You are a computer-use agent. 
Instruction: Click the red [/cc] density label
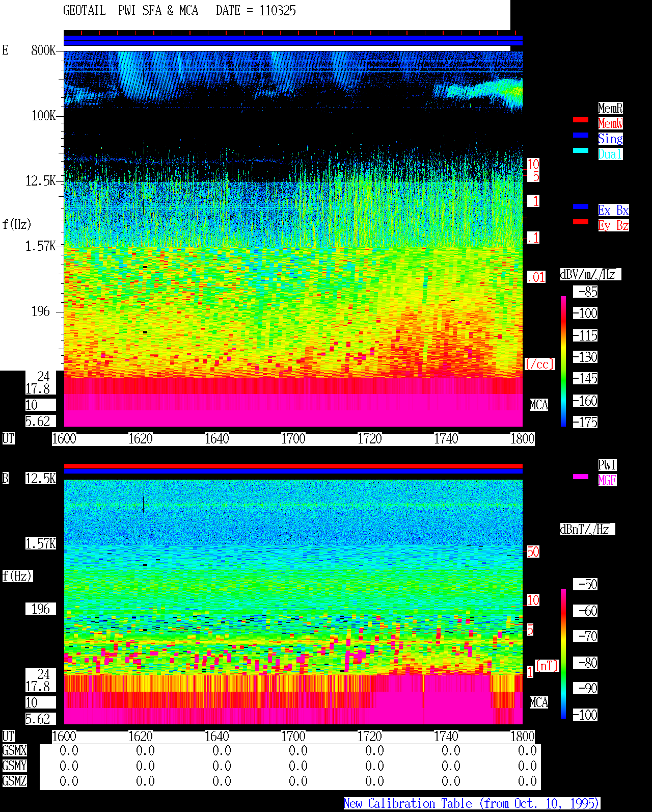pyautogui.click(x=539, y=364)
